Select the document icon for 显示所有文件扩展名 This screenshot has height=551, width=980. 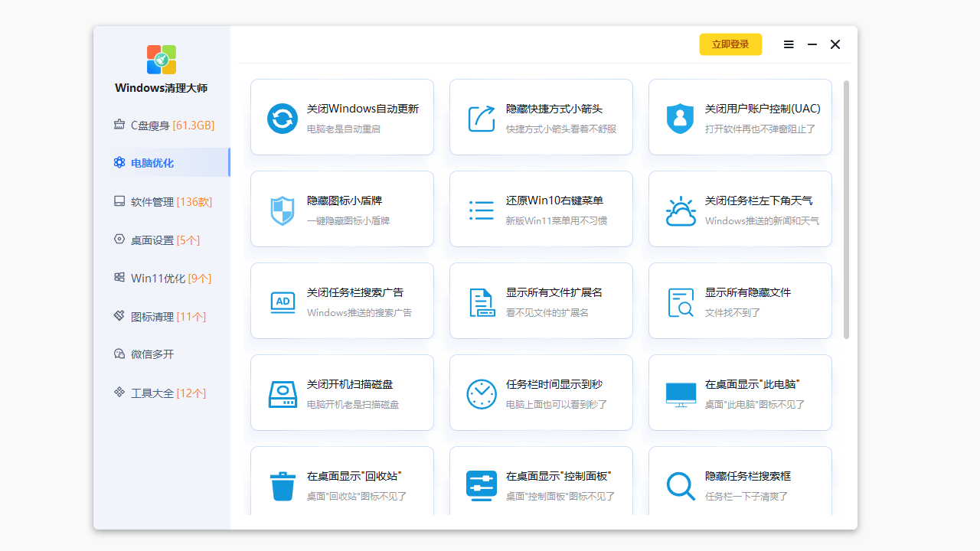(482, 302)
